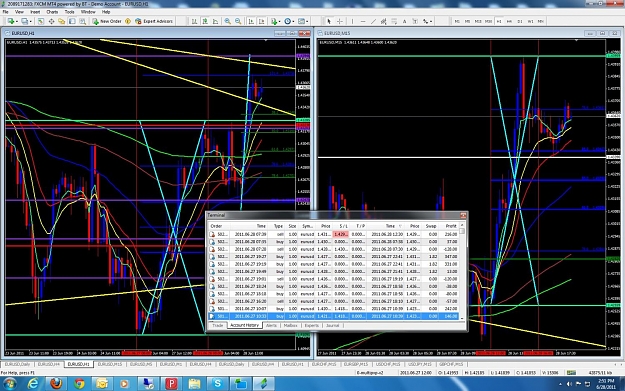Toggle the Auto Scroll chart icon
The width and height of the screenshot is (625, 391).
[252, 21]
